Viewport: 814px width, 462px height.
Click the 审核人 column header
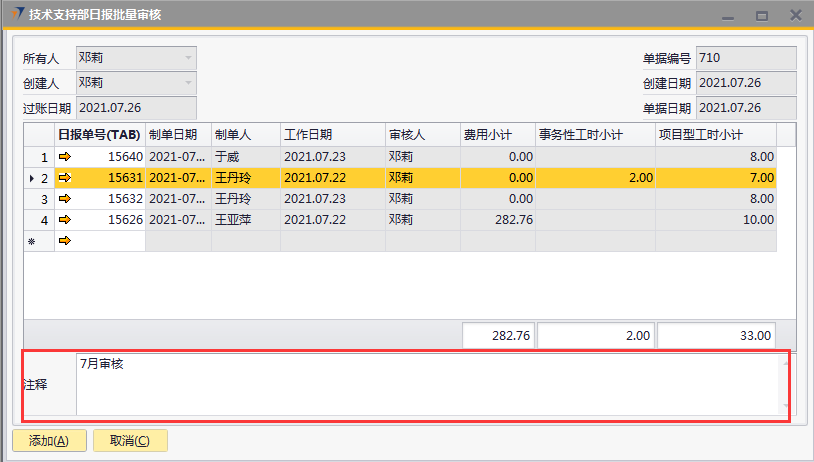tap(421, 135)
